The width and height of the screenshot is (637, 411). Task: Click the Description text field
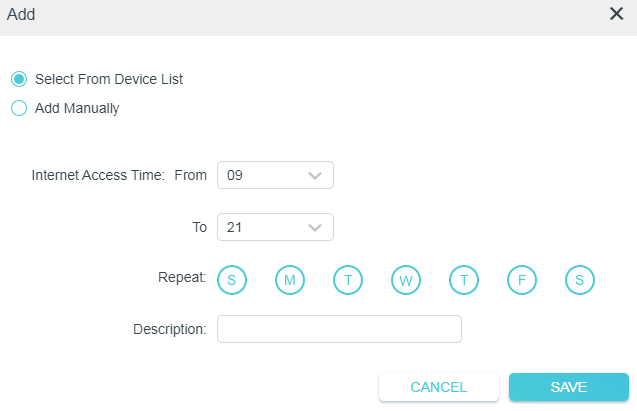[339, 329]
